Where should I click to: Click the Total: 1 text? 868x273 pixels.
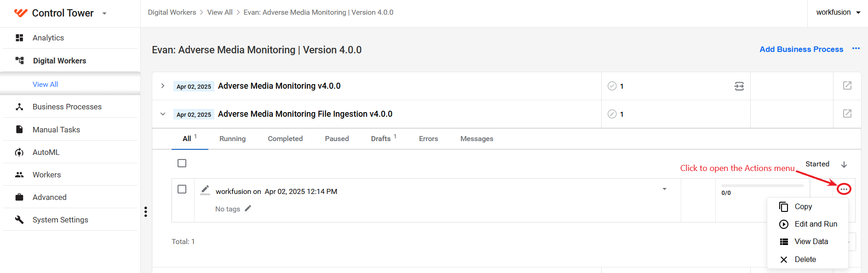[x=183, y=242]
